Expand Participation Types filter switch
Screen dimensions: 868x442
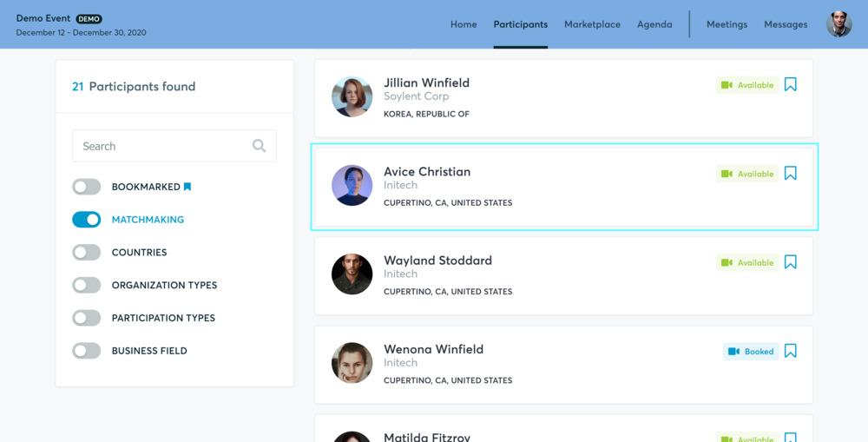(86, 317)
